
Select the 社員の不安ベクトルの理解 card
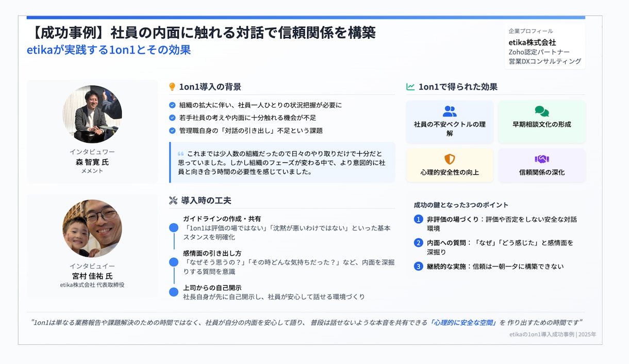click(450, 122)
